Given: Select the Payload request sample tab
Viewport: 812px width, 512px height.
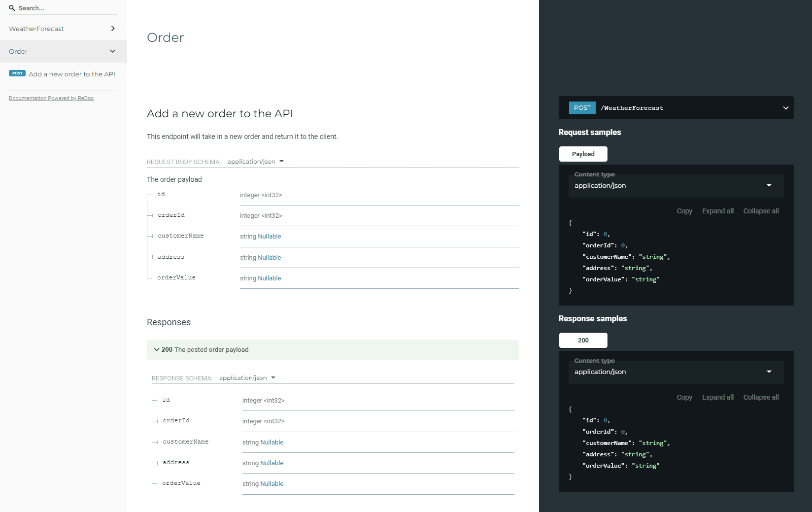Looking at the screenshot, I should [x=583, y=154].
